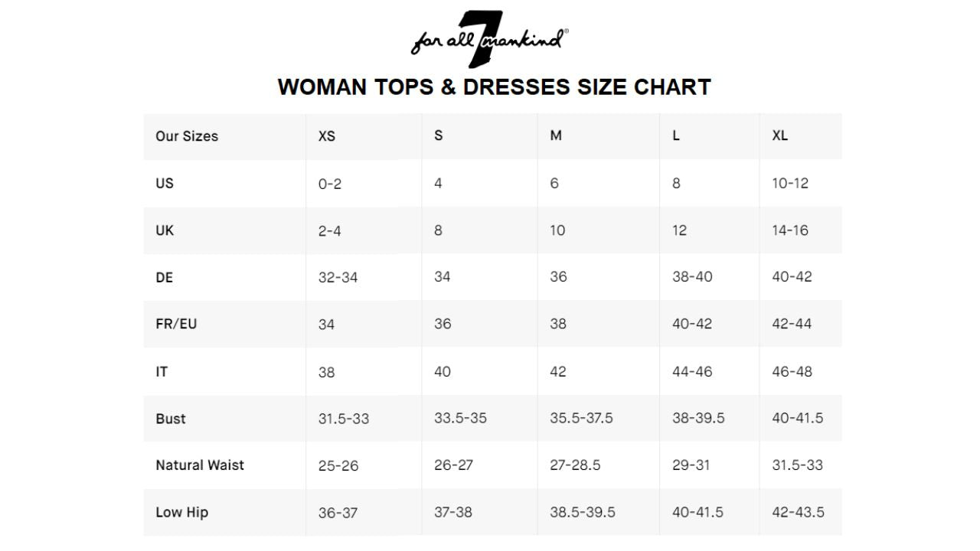
Task: Click the Low Hip row label
Action: pos(181,512)
